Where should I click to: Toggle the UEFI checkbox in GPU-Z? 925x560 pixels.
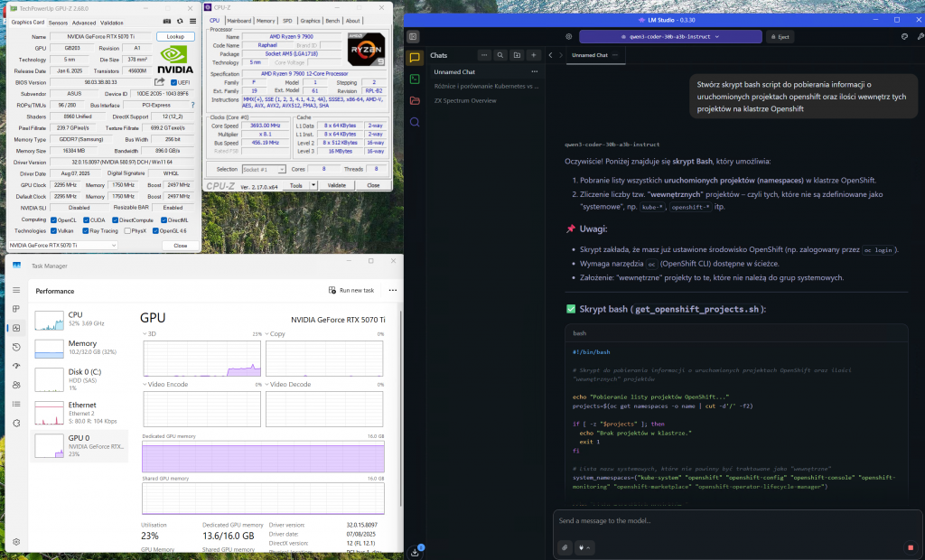(173, 82)
